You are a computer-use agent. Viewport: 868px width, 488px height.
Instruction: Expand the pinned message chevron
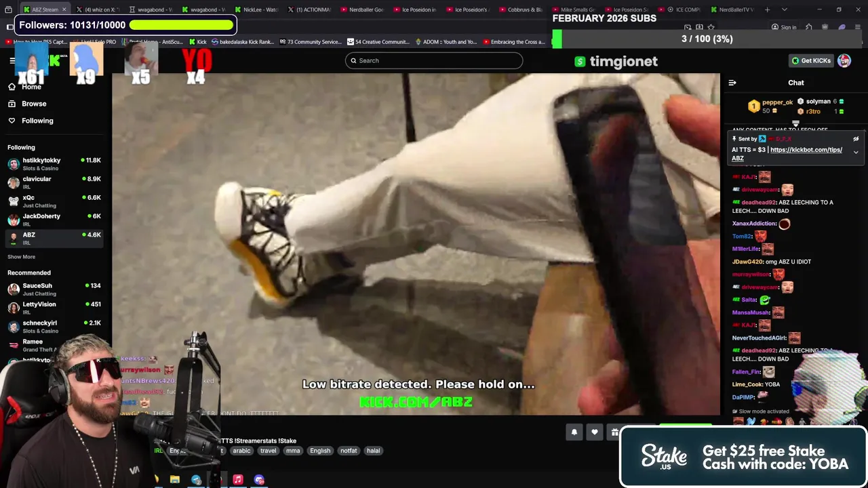[856, 152]
